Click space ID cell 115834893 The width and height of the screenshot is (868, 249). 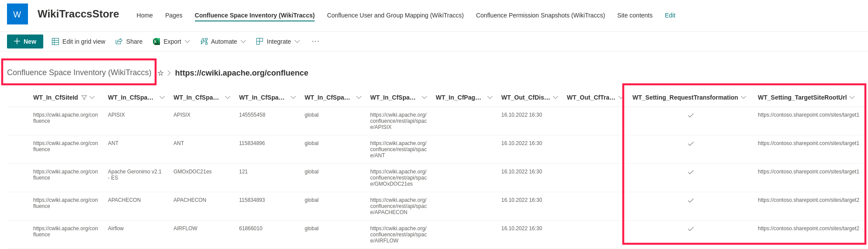(252, 200)
